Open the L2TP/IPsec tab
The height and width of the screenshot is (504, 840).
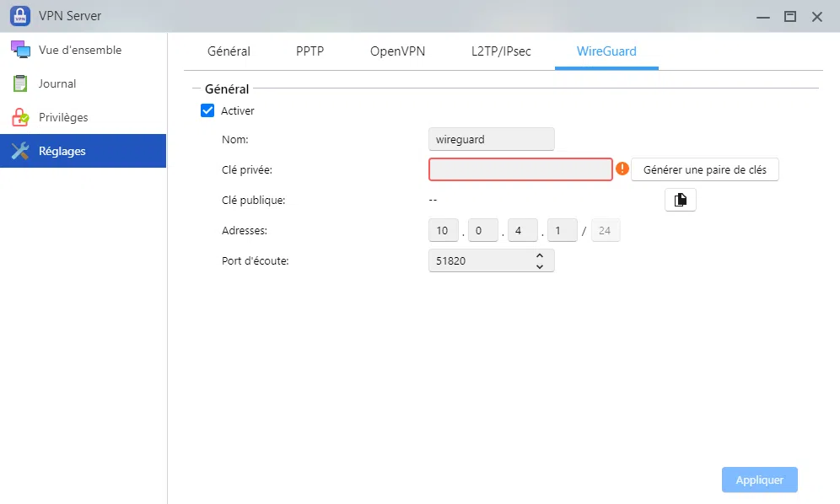coord(501,51)
